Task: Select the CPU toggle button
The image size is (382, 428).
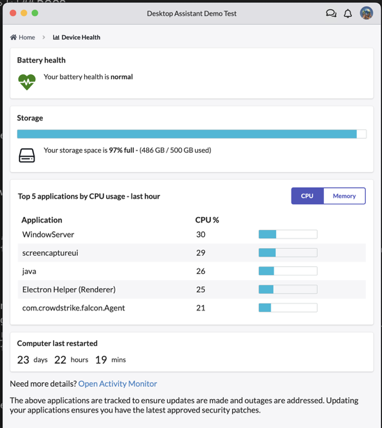Action: click(x=307, y=196)
